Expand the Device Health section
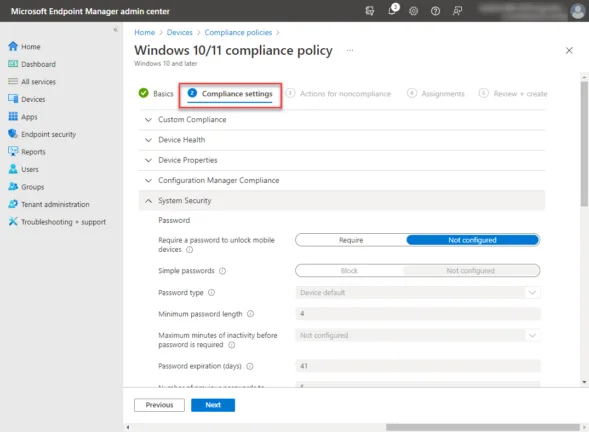The image size is (589, 432). [x=341, y=140]
